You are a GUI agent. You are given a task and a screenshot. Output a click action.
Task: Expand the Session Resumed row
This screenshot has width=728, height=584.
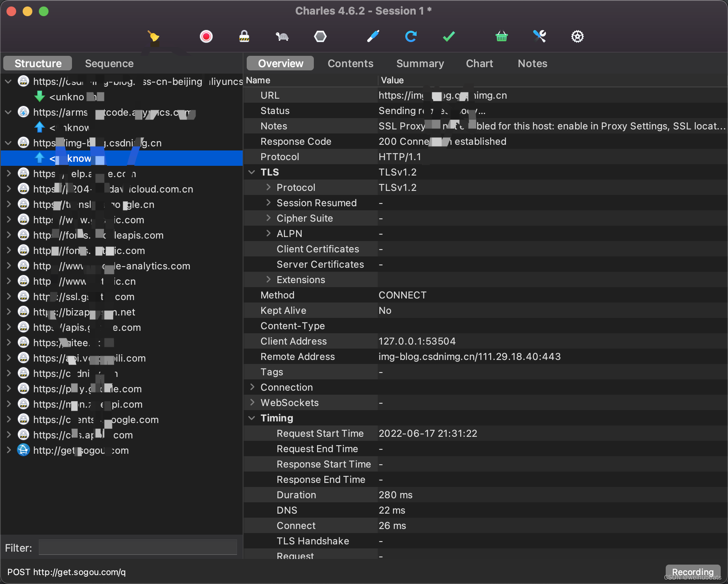(268, 203)
